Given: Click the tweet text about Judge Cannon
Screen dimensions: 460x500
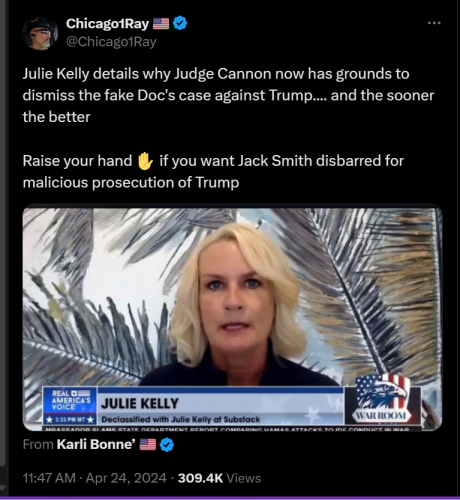Looking at the screenshot, I should point(228,95).
